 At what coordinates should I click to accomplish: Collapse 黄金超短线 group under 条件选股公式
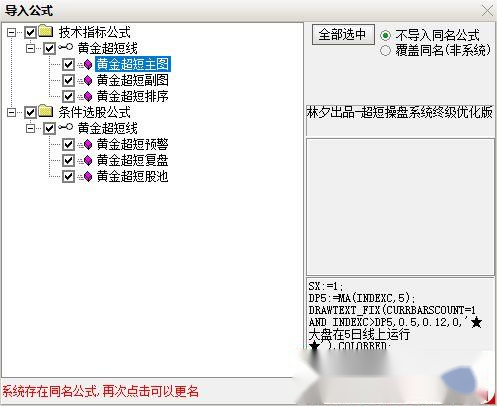point(31,128)
